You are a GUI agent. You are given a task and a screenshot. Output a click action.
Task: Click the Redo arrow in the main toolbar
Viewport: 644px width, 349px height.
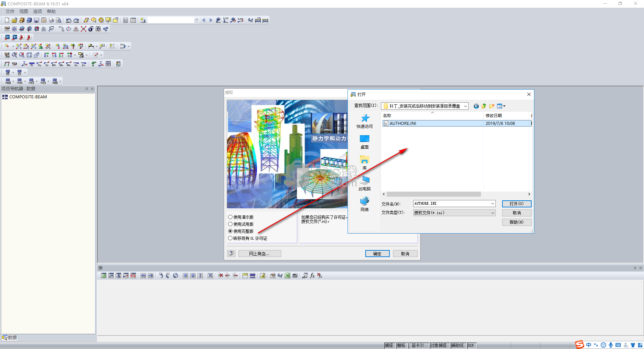pyautogui.click(x=76, y=20)
